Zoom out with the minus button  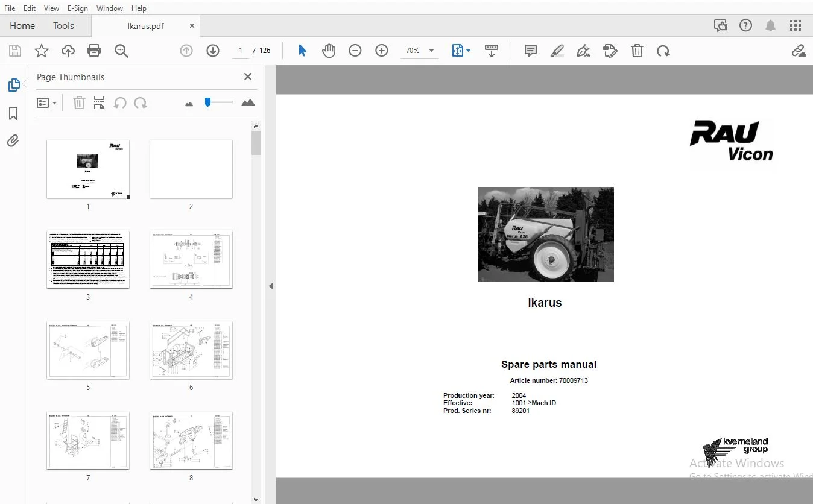click(x=355, y=51)
